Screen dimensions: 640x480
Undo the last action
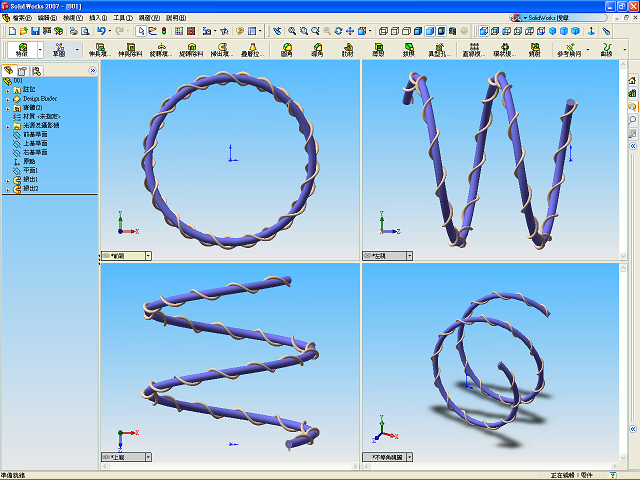[101, 31]
